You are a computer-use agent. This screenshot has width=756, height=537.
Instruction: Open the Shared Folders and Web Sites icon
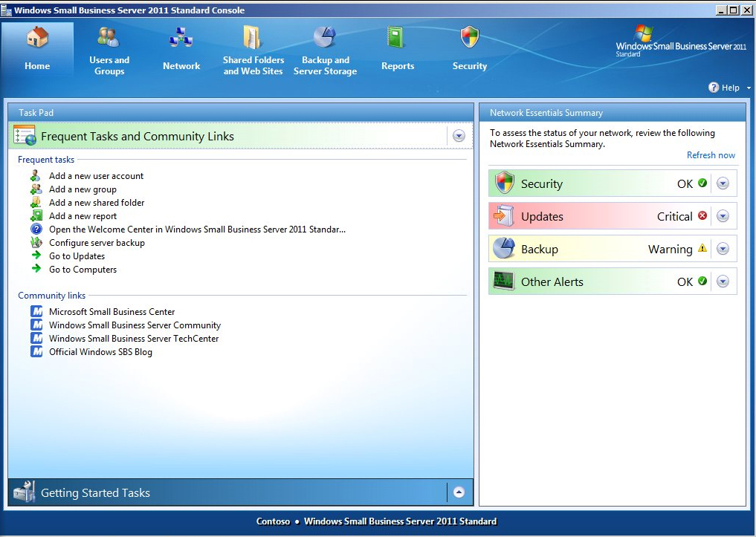click(253, 37)
